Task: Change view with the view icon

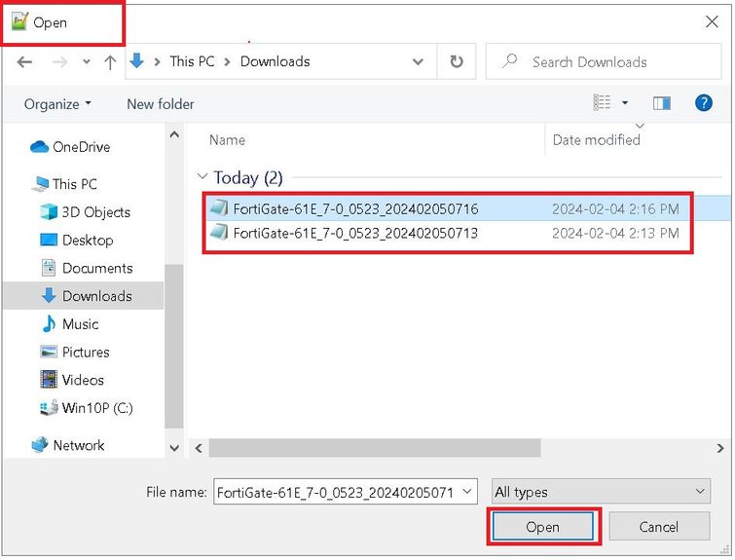Action: click(602, 102)
